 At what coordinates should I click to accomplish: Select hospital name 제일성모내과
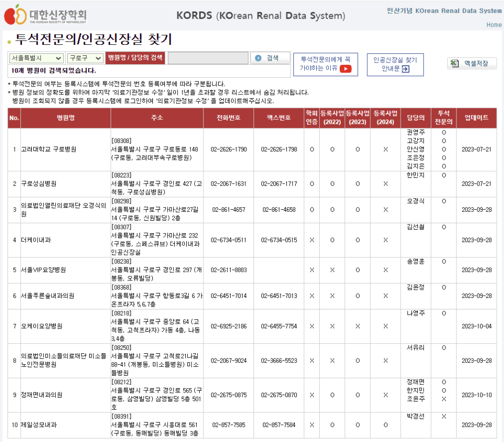(39, 425)
